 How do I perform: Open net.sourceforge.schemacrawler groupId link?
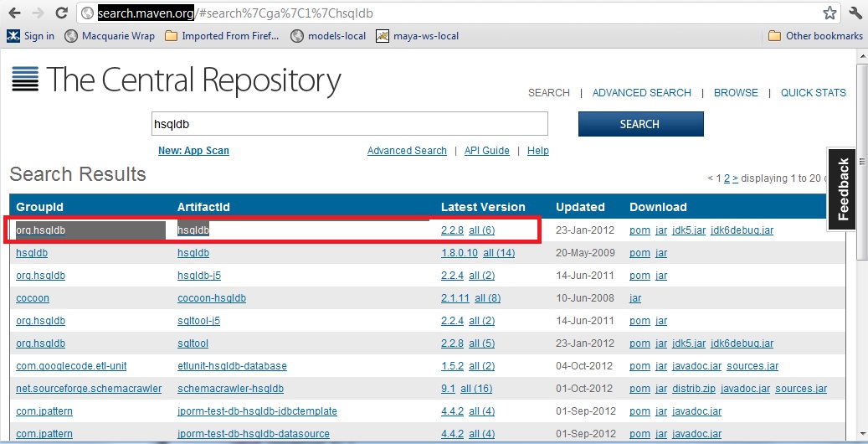coord(89,389)
